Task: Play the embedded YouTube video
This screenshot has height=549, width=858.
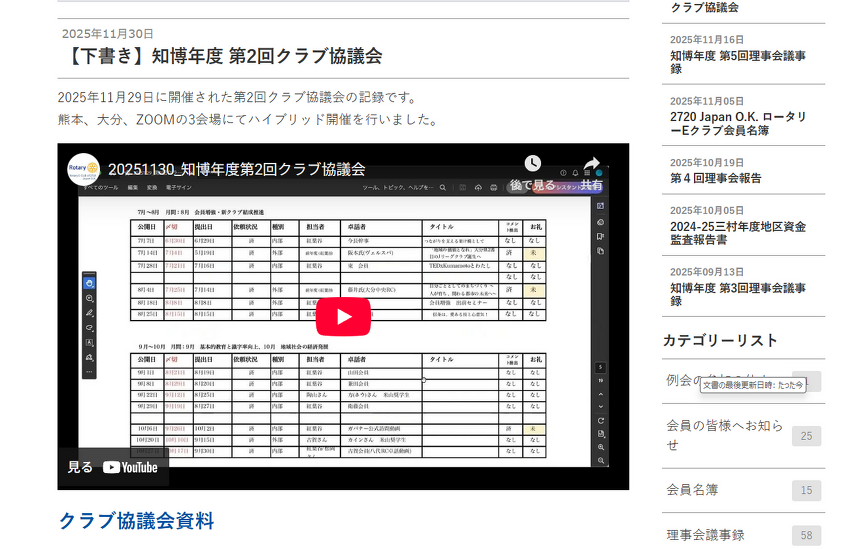Action: (x=343, y=317)
